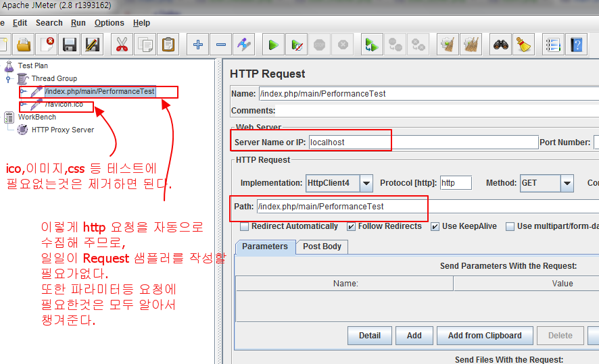
Task: Click the Comments input field
Action: point(437,111)
